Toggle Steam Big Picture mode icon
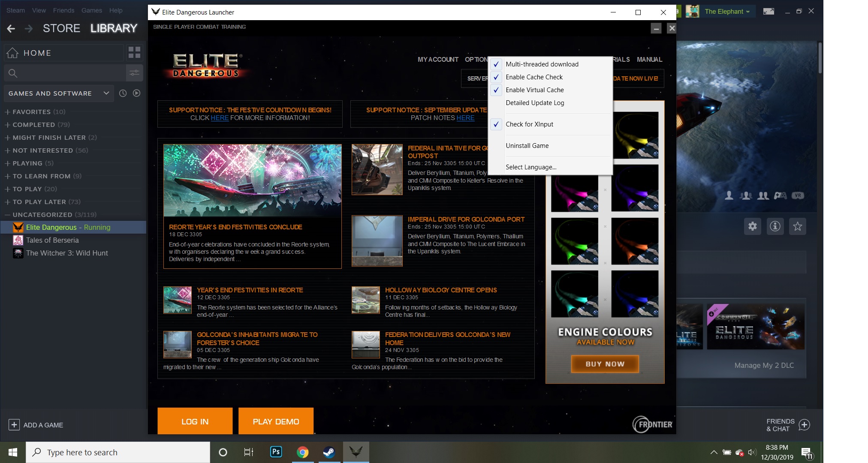 point(769,12)
